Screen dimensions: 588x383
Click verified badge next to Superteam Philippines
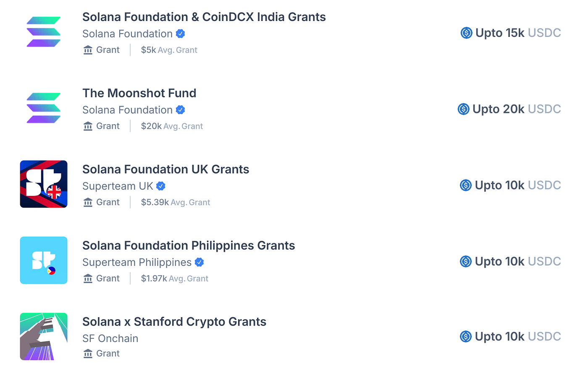(x=199, y=262)
